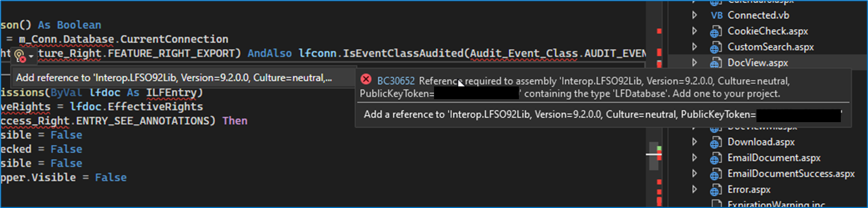Expand the CustomSearch.aspx node
This screenshot has height=208, width=868.
(695, 47)
